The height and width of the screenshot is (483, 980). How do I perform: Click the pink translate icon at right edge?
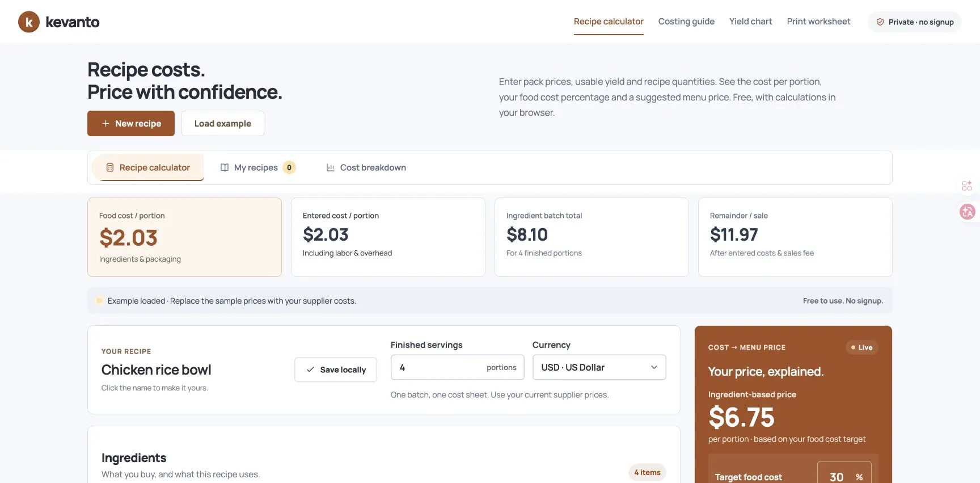[x=967, y=212]
